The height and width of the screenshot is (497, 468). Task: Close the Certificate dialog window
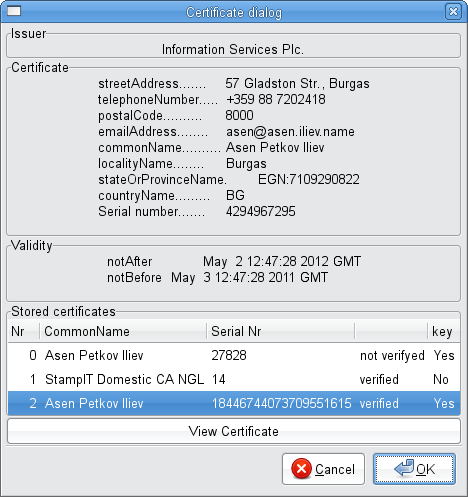(x=453, y=12)
